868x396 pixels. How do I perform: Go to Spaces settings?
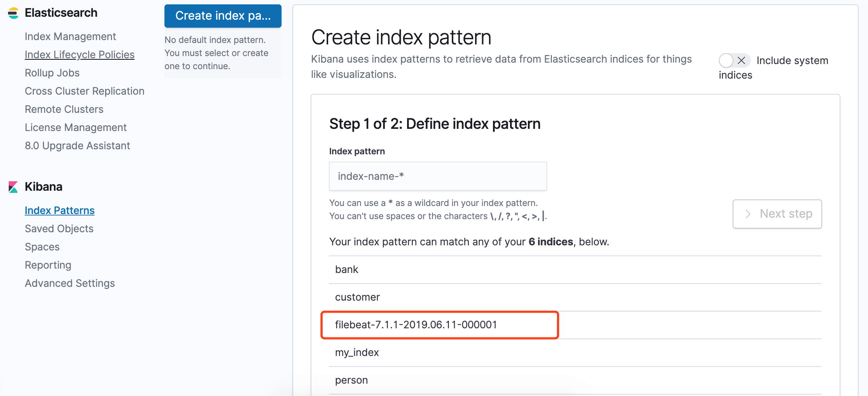[42, 247]
